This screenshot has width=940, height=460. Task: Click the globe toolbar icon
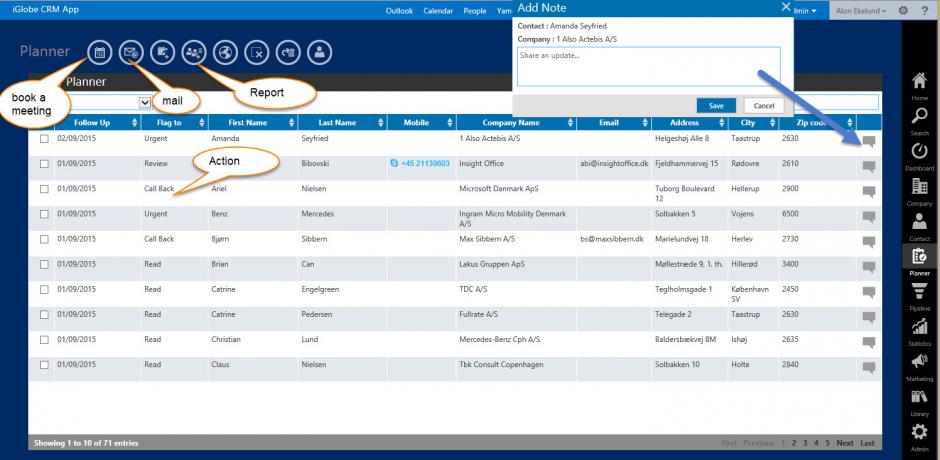225,53
